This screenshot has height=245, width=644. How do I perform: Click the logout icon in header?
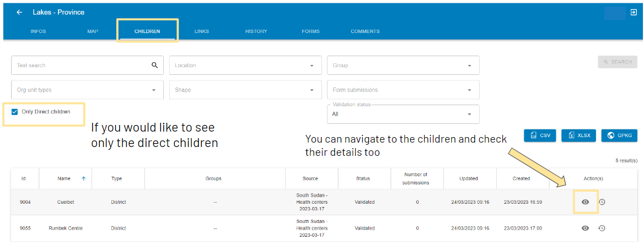[634, 12]
